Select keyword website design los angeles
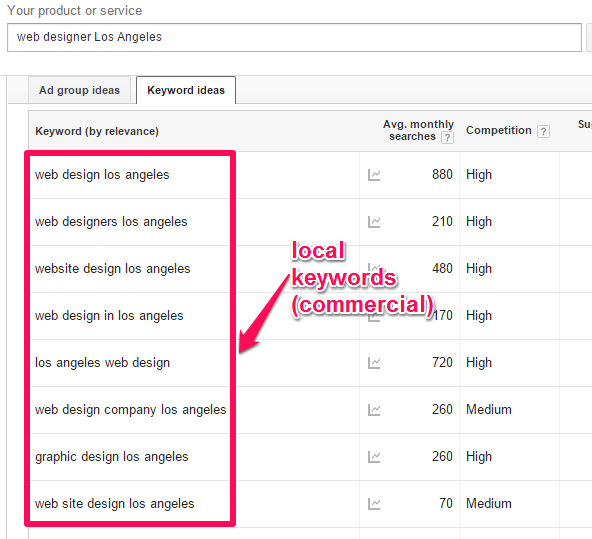Viewport: 592px width, 539px height. 113,269
